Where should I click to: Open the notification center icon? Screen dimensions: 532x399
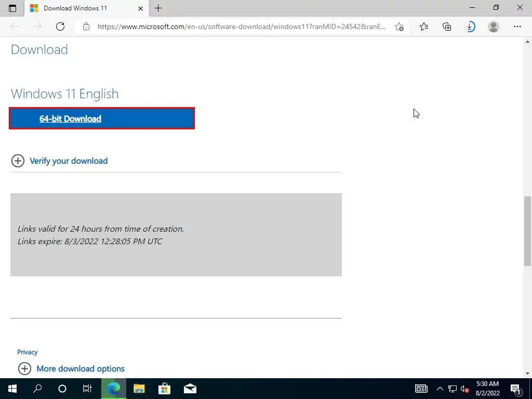(x=515, y=389)
